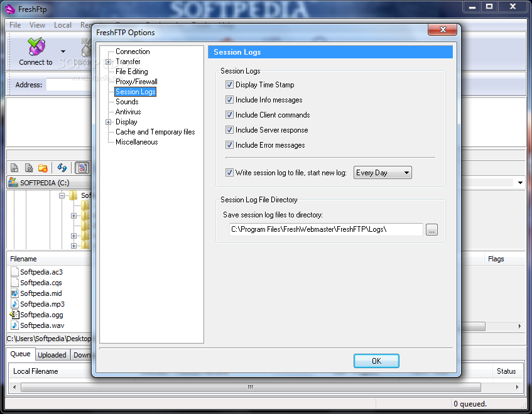
Task: Close the FreshFTP Options dialog
Action: (442, 30)
